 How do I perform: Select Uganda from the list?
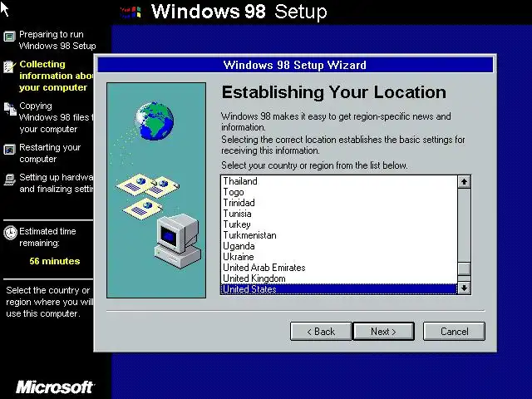click(x=338, y=246)
